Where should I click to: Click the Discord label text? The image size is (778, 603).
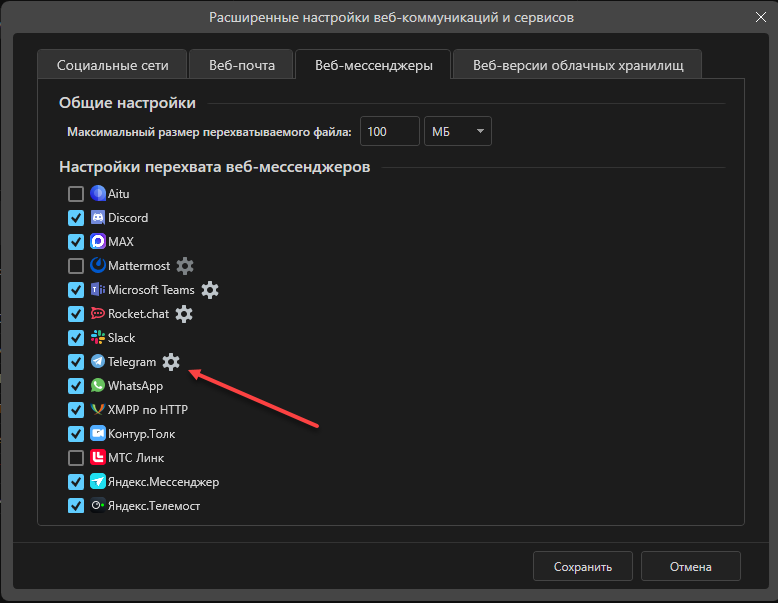click(x=128, y=218)
